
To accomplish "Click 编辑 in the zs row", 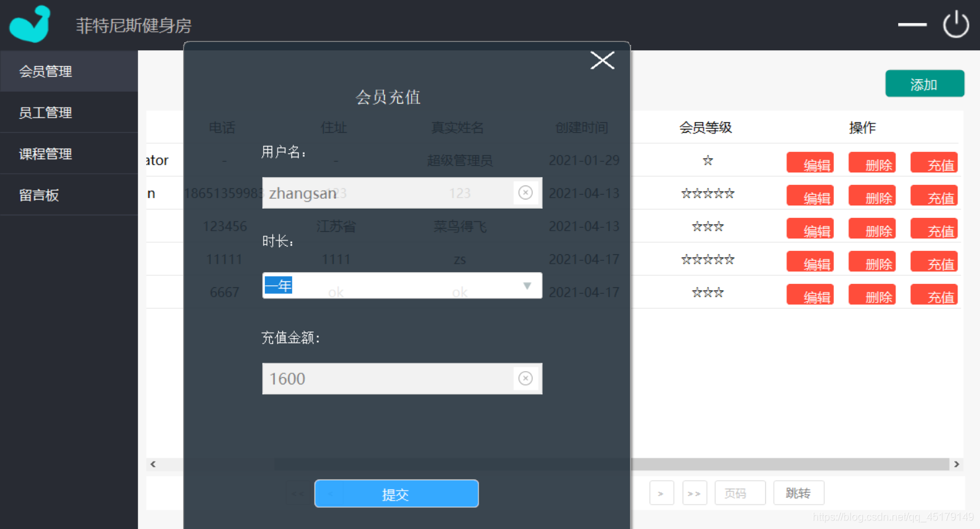I will [810, 262].
